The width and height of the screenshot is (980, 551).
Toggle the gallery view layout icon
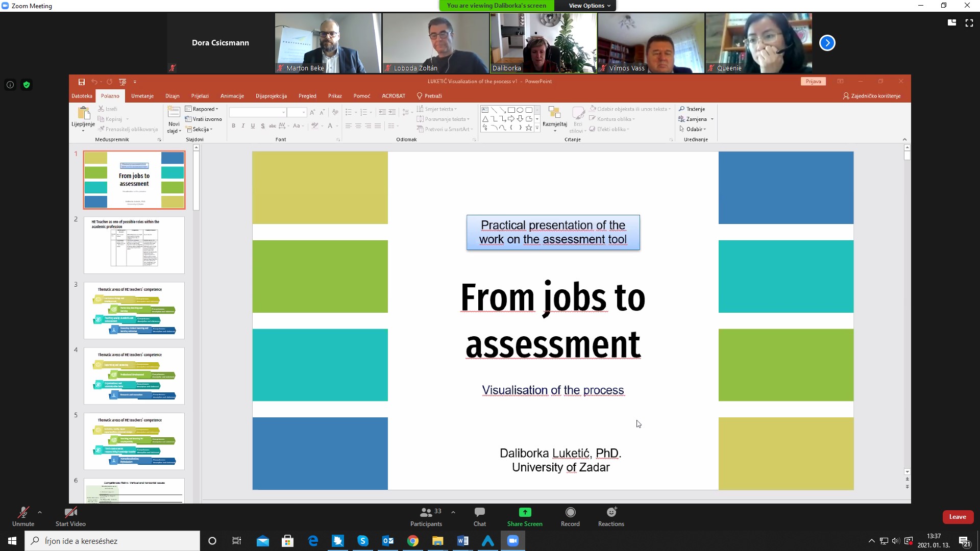[951, 23]
